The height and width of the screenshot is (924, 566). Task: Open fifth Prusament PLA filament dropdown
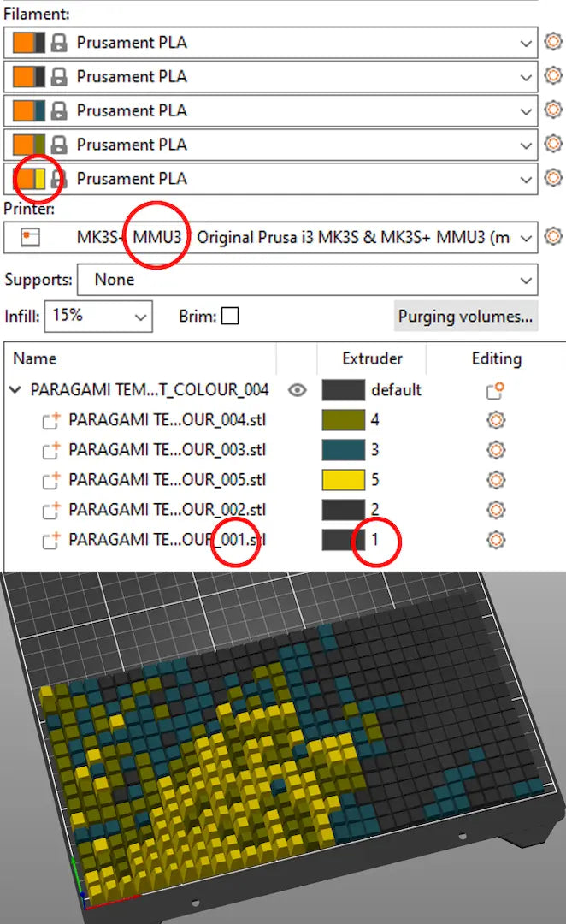pyautogui.click(x=270, y=179)
